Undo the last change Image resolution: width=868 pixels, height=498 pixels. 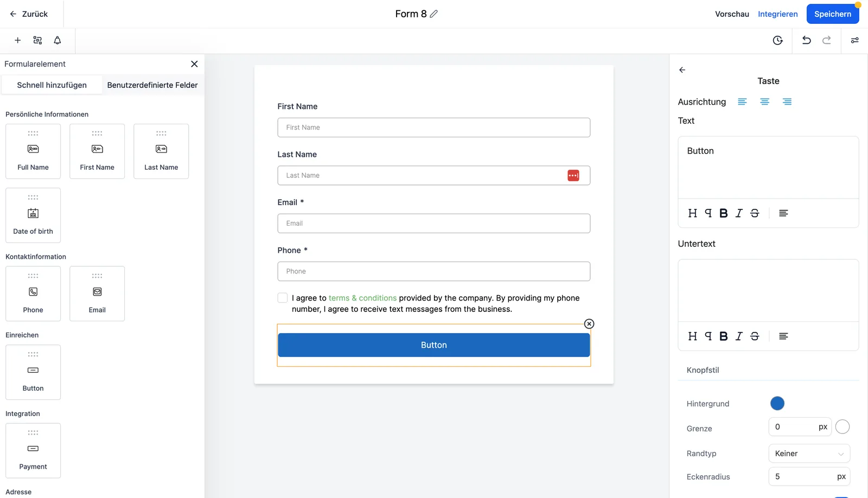807,40
